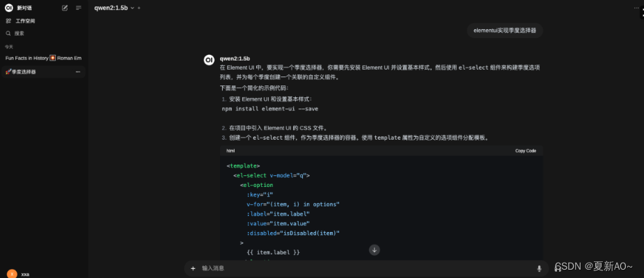Click the plus attachment icon in message bar
The image size is (644, 278).
[x=193, y=268]
